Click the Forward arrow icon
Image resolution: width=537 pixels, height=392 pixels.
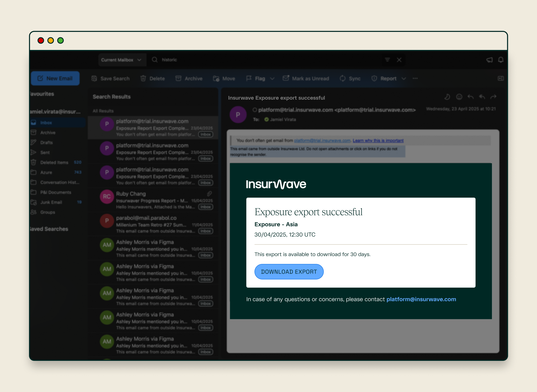pyautogui.click(x=494, y=97)
